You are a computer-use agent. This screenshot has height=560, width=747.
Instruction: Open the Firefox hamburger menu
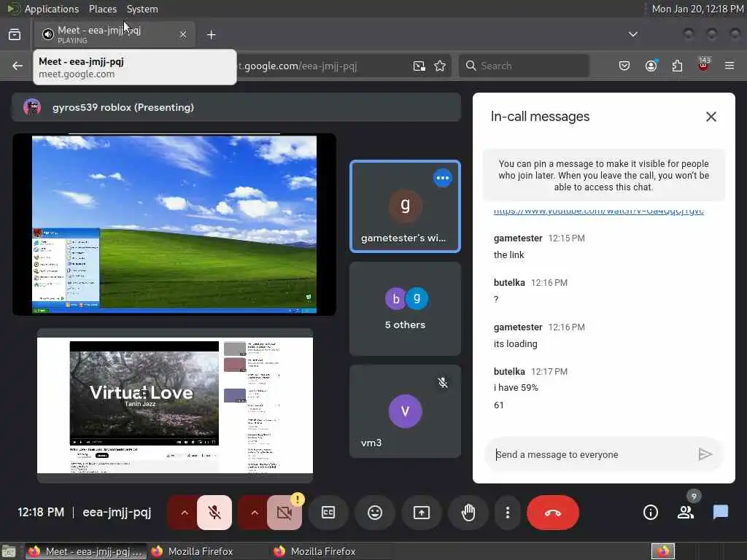[729, 66]
